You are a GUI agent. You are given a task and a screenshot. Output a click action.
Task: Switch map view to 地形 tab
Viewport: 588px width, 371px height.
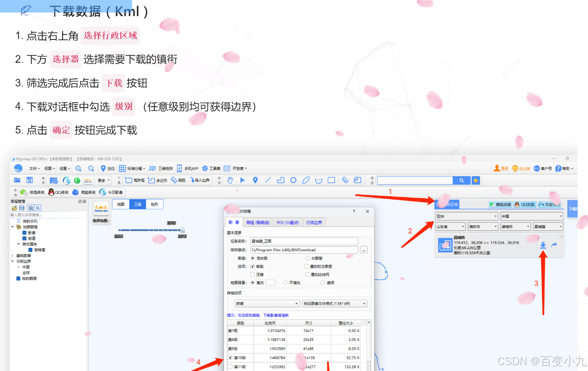coord(155,204)
